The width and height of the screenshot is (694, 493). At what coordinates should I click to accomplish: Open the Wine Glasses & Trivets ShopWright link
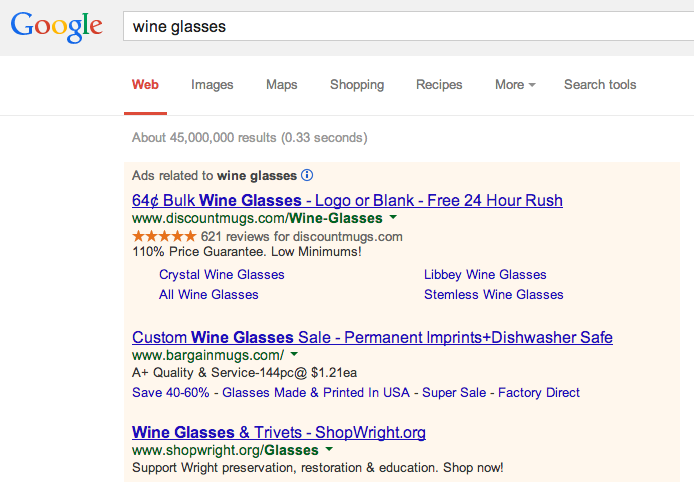[x=279, y=432]
